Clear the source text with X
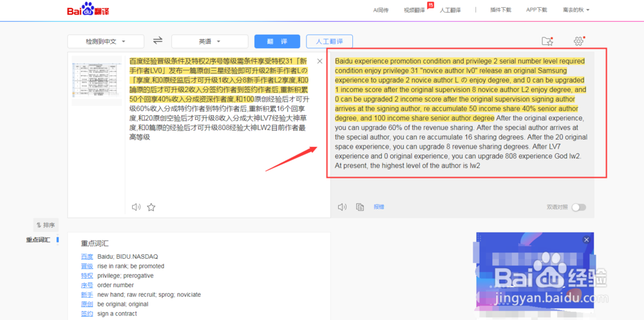The height and width of the screenshot is (320, 644). [320, 61]
